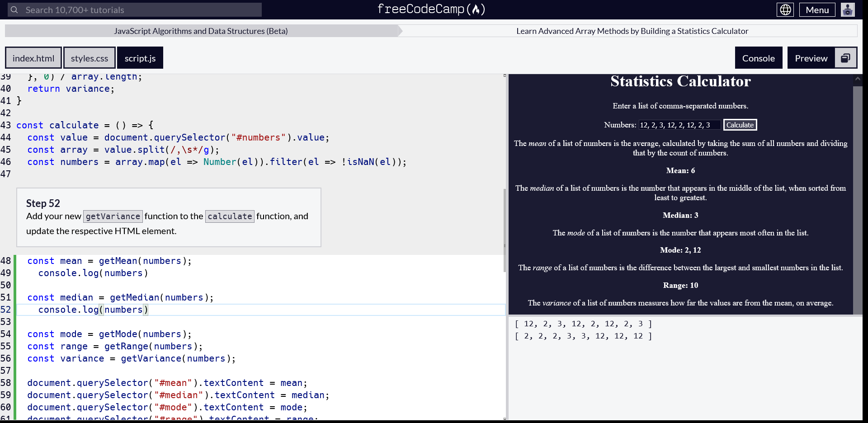Open the language globe icon

click(785, 9)
